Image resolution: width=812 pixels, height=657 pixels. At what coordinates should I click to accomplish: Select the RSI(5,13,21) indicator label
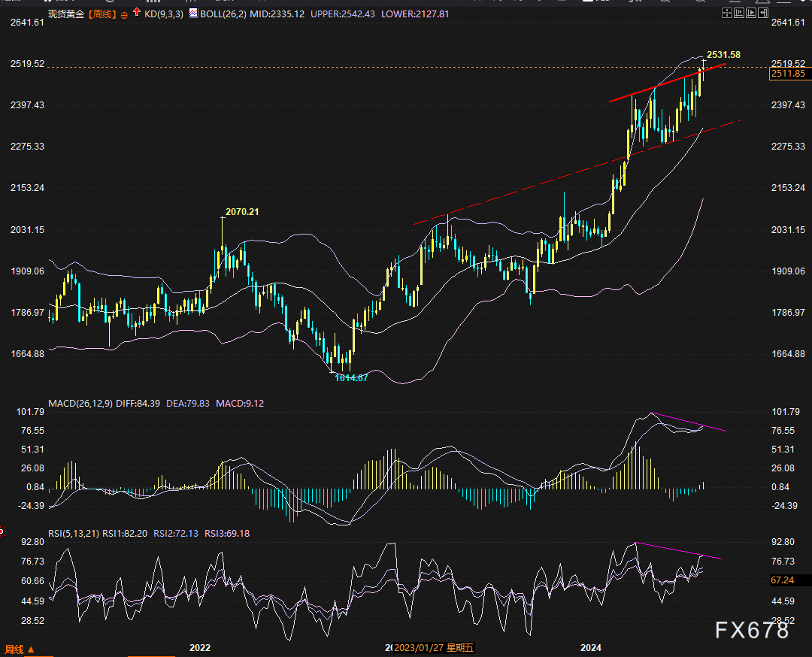[74, 533]
